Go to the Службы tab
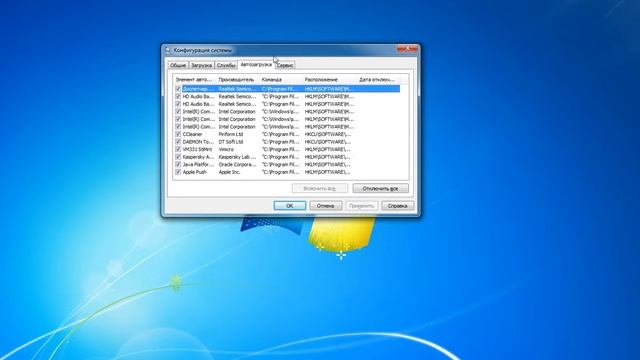The image size is (640, 360). (226, 65)
